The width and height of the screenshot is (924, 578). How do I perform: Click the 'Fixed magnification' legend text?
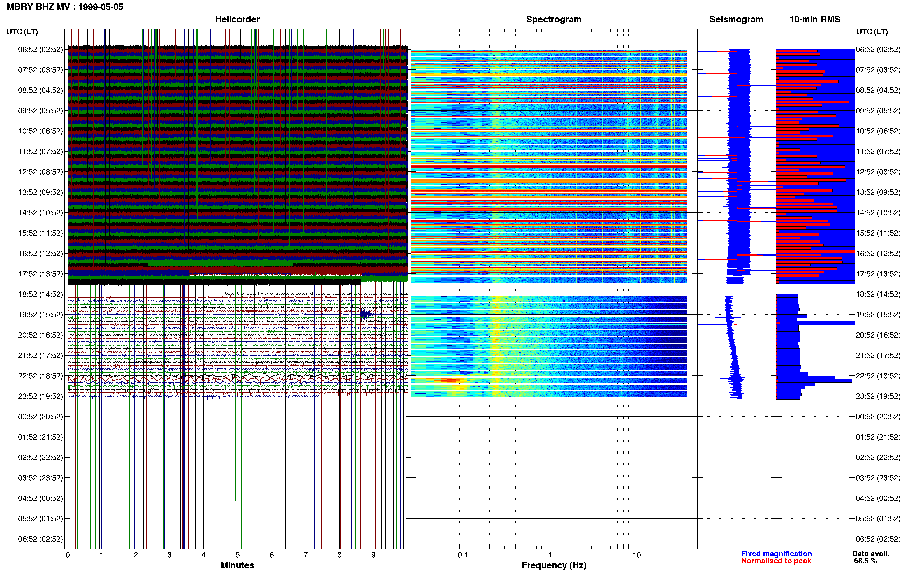pos(776,554)
